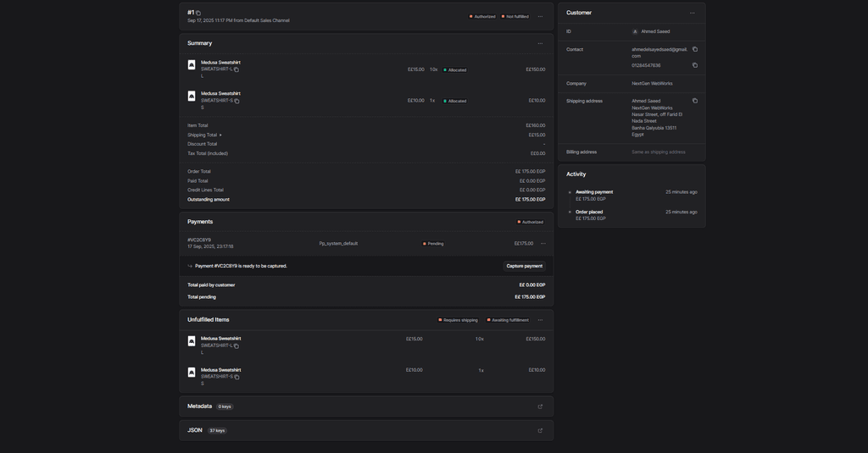
Task: Open the order header actions menu
Action: tap(540, 16)
